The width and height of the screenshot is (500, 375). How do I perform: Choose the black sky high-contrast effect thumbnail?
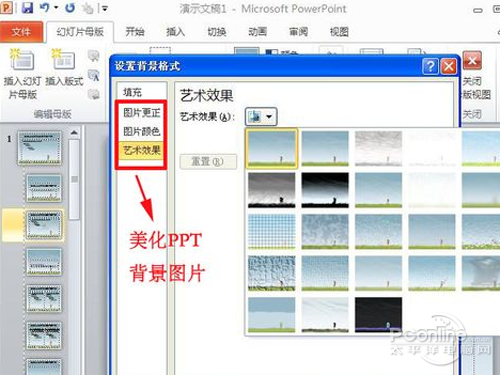click(x=325, y=190)
